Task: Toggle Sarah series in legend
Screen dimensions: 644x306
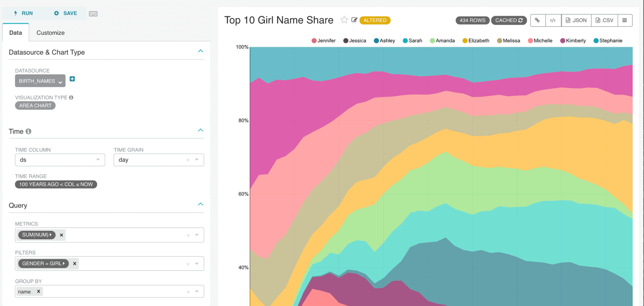Action: (x=412, y=41)
